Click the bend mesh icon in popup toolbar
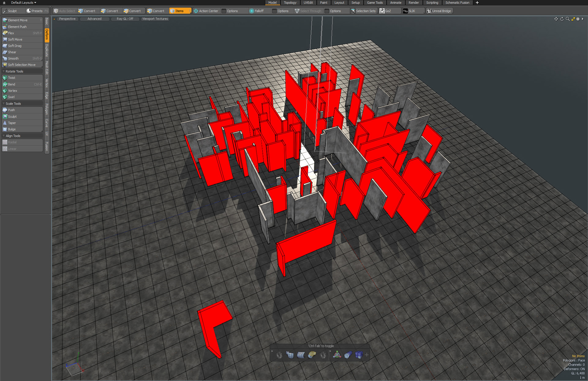This screenshot has width=588, height=381. tap(312, 355)
